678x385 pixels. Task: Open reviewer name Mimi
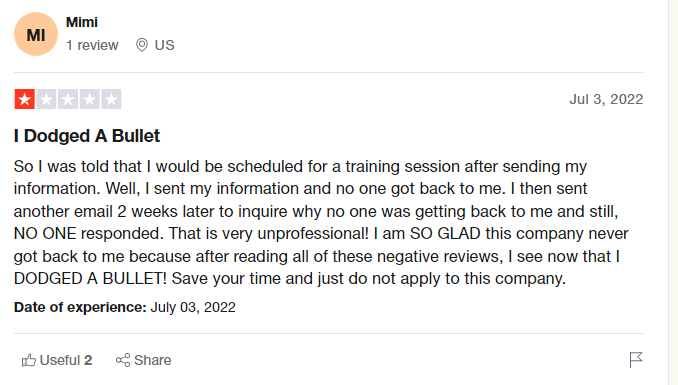[82, 22]
